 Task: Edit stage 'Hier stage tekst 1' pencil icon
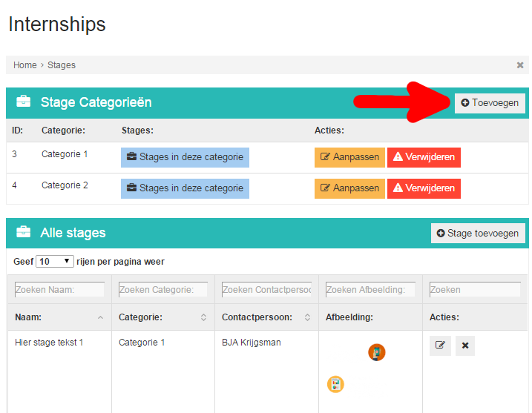pyautogui.click(x=440, y=346)
